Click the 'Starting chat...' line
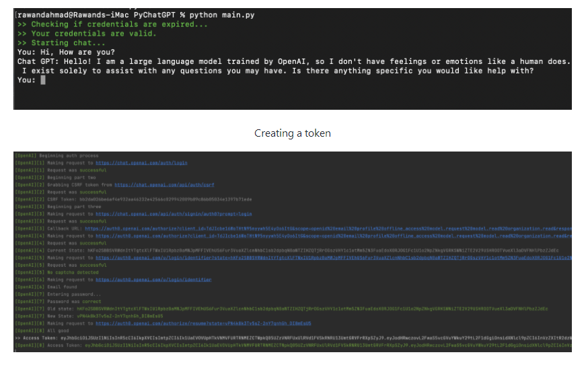This screenshot has height=365, width=588. point(61,43)
